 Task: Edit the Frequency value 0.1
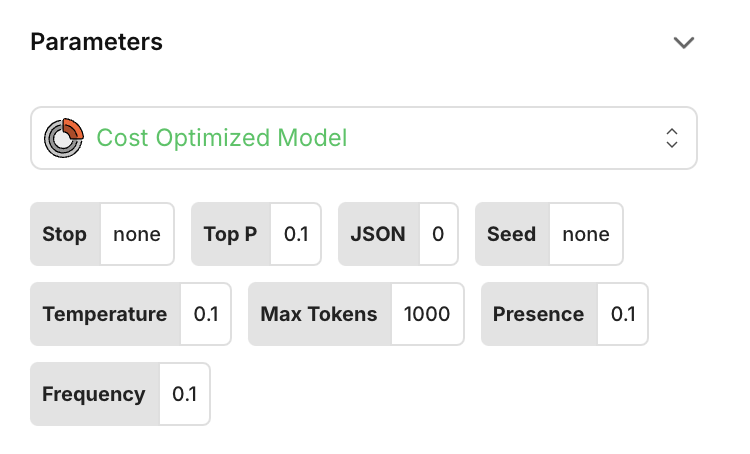[x=185, y=394]
